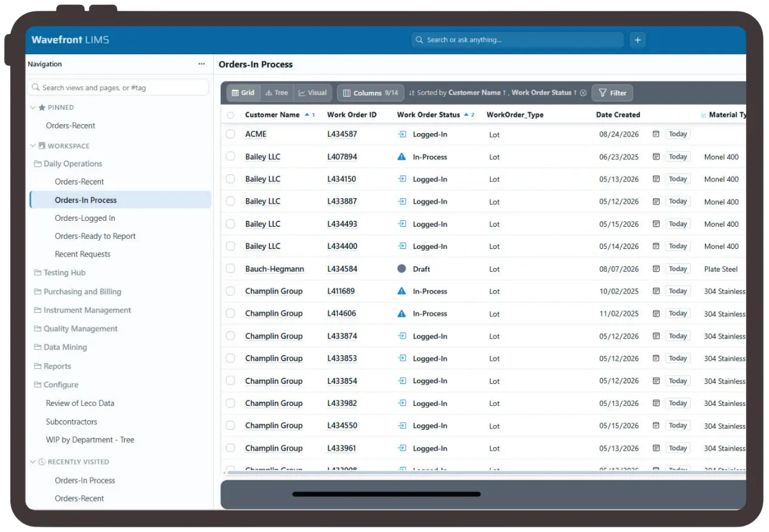Click the Reports folder icon
Screen dimensions: 769x532
(38, 367)
